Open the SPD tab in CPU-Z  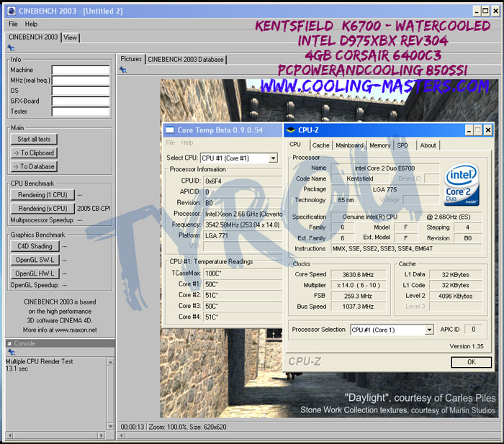click(402, 145)
